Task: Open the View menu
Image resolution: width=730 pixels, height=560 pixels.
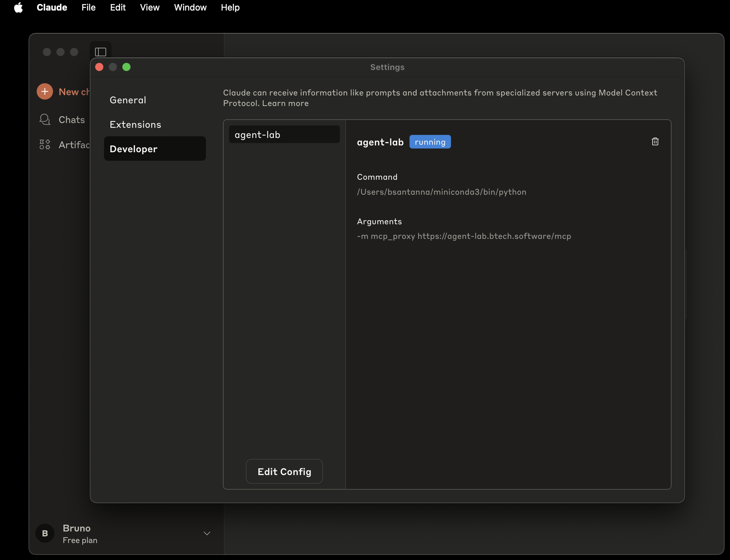Action: pos(150,7)
